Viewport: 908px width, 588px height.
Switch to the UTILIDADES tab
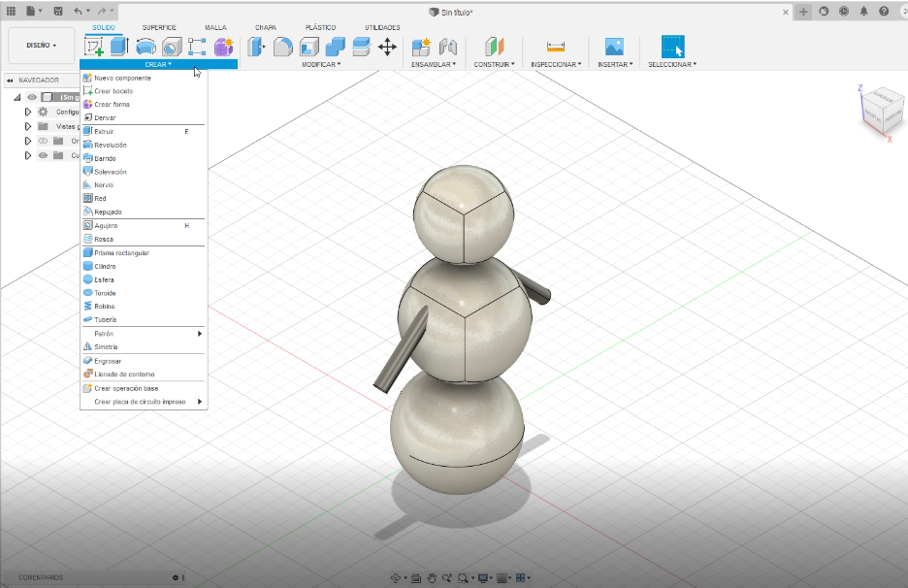tap(382, 27)
